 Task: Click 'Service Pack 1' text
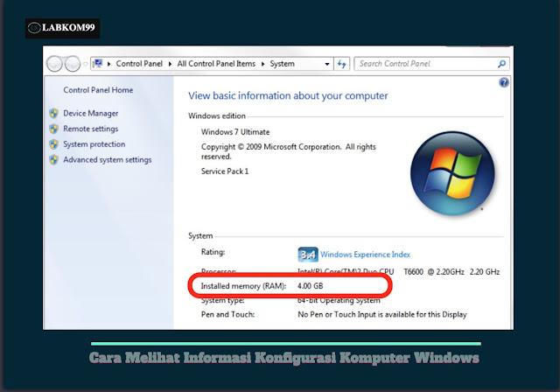[225, 171]
